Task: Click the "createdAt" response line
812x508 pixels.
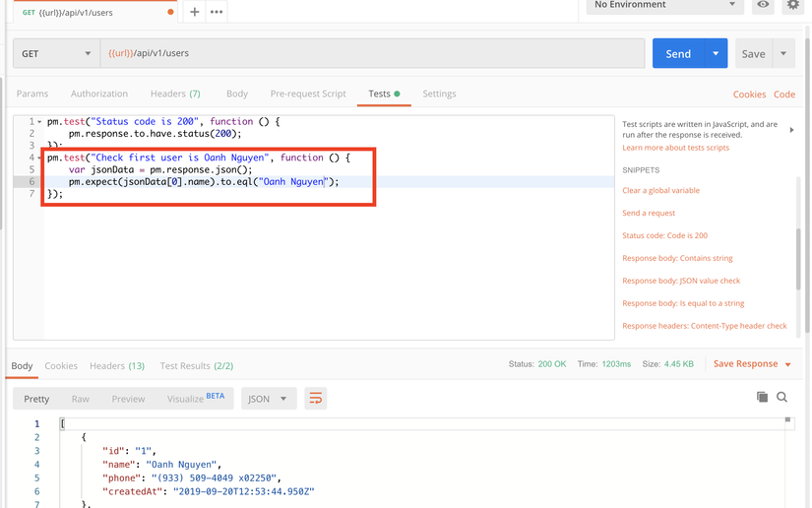Action: [209, 491]
